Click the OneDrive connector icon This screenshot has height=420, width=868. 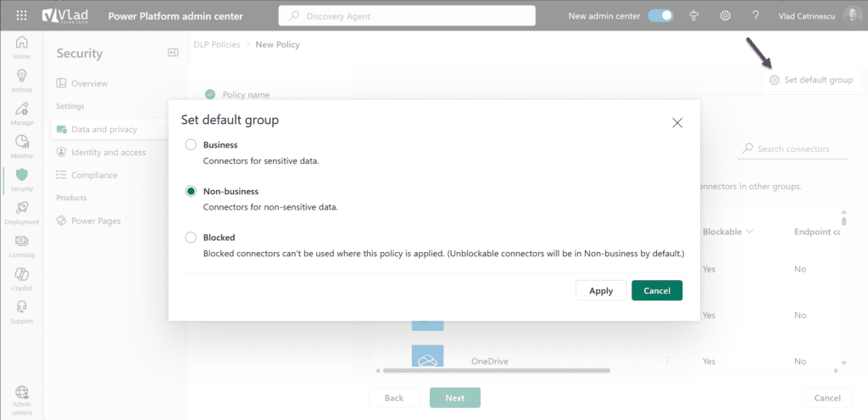(x=427, y=356)
